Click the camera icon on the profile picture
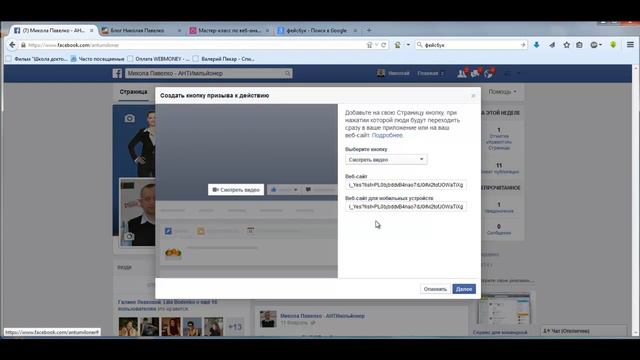Viewport: 640px width, 360px height. pos(129,236)
